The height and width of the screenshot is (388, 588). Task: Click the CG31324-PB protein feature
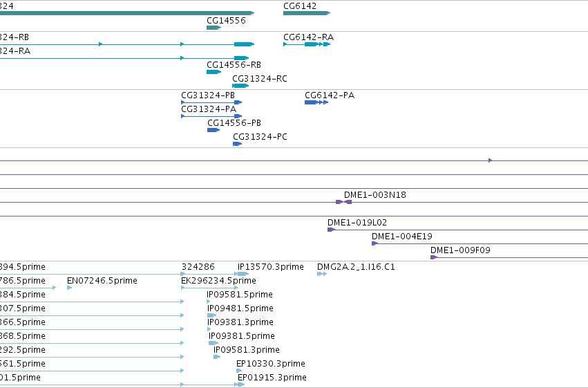211,102
